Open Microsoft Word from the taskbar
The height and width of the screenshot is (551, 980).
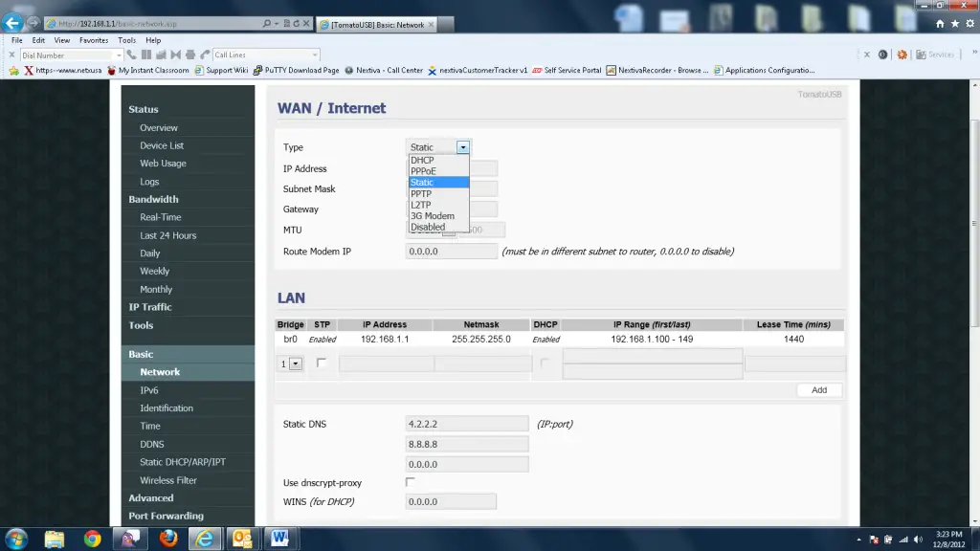280,539
